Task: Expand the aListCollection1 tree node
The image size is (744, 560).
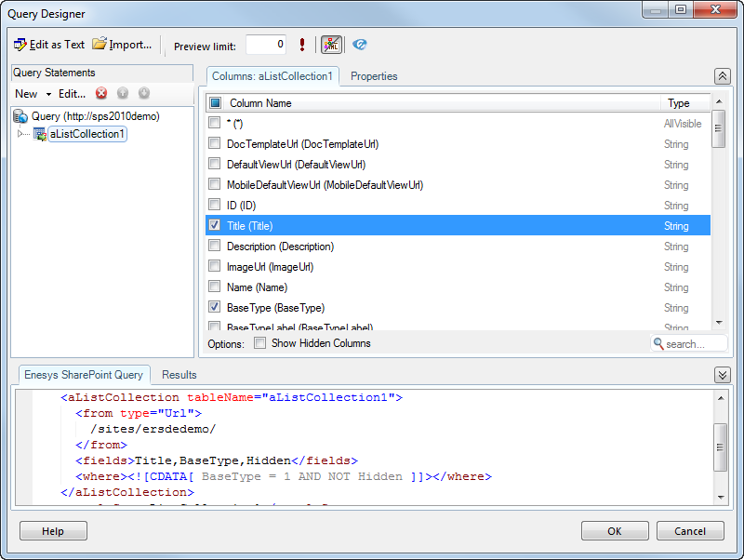Action: coord(22,134)
